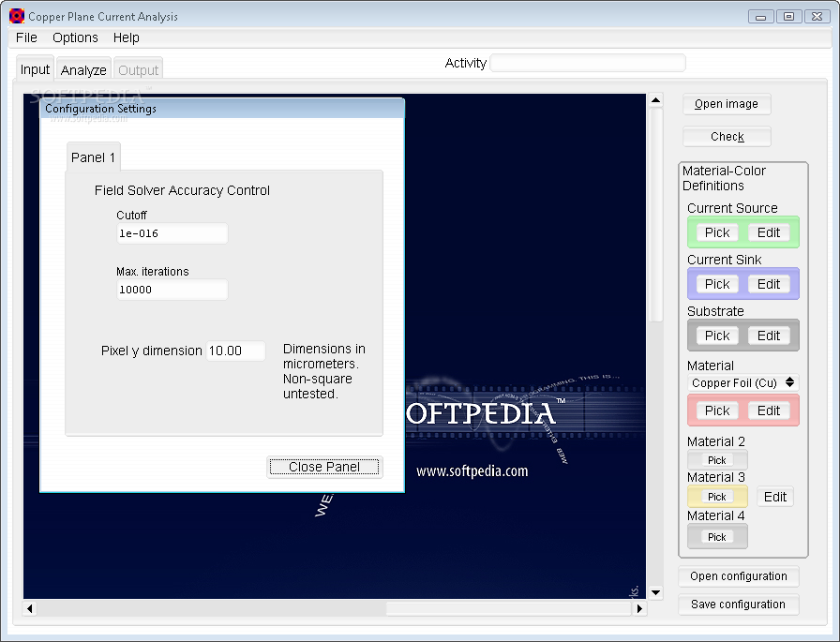Screen dimensions: 840x642
Task: Minimize the Copper Plane window
Action: (760, 17)
